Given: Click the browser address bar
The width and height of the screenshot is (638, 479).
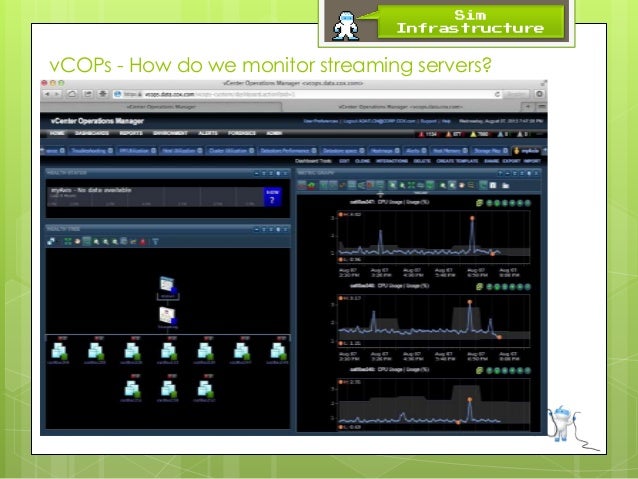Looking at the screenshot, I should (x=307, y=94).
